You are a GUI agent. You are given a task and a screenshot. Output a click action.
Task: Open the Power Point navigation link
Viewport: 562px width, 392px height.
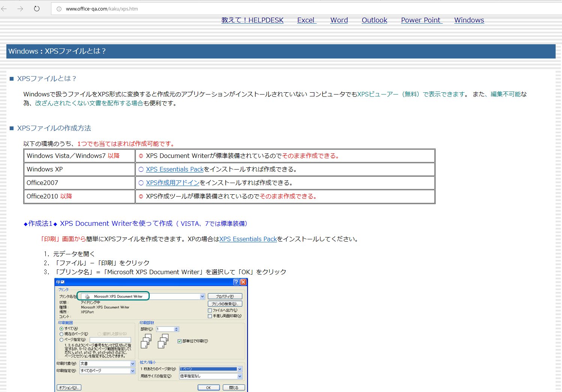point(422,20)
